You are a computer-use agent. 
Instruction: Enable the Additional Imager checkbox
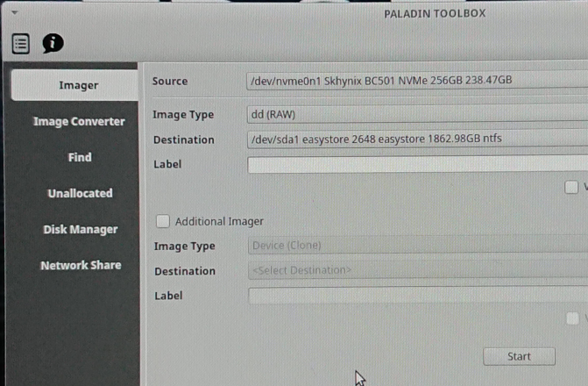point(163,221)
